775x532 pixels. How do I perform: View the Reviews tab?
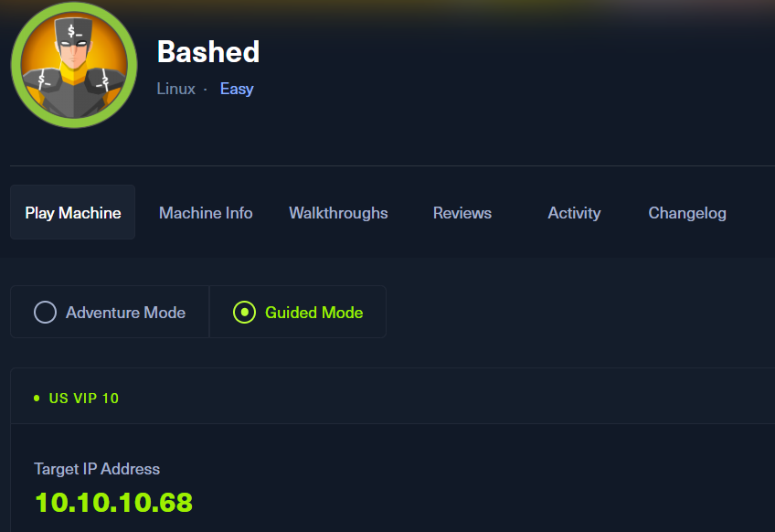pos(462,213)
